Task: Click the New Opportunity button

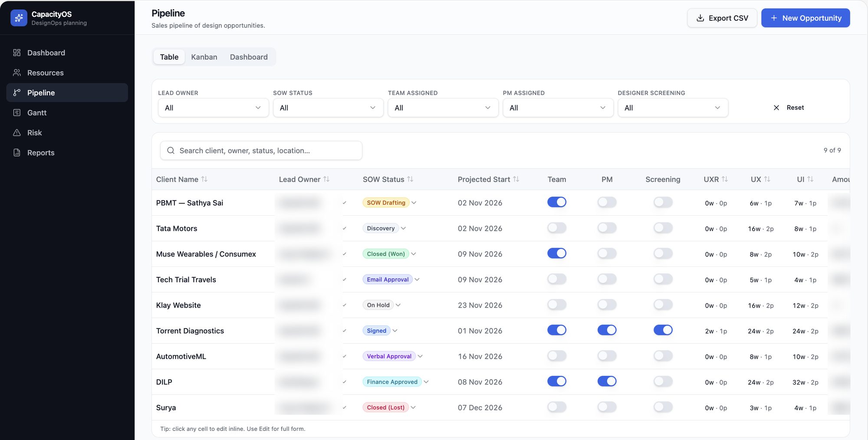Action: click(x=806, y=18)
